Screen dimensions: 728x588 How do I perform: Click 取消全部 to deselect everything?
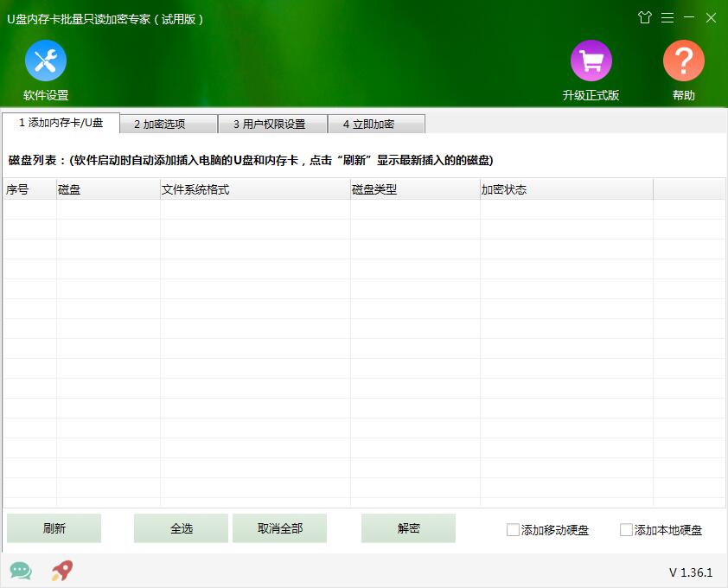(279, 527)
